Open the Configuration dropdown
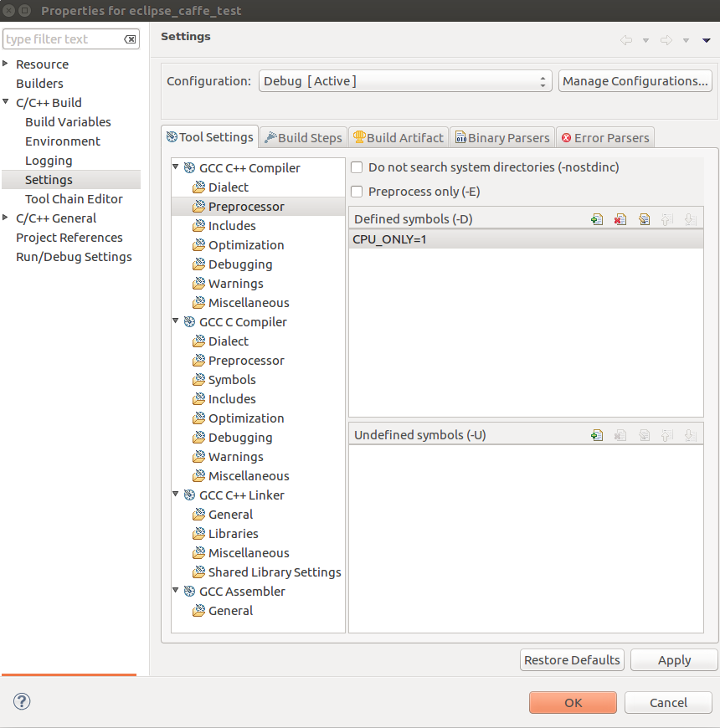The height and width of the screenshot is (728, 720). (x=405, y=81)
